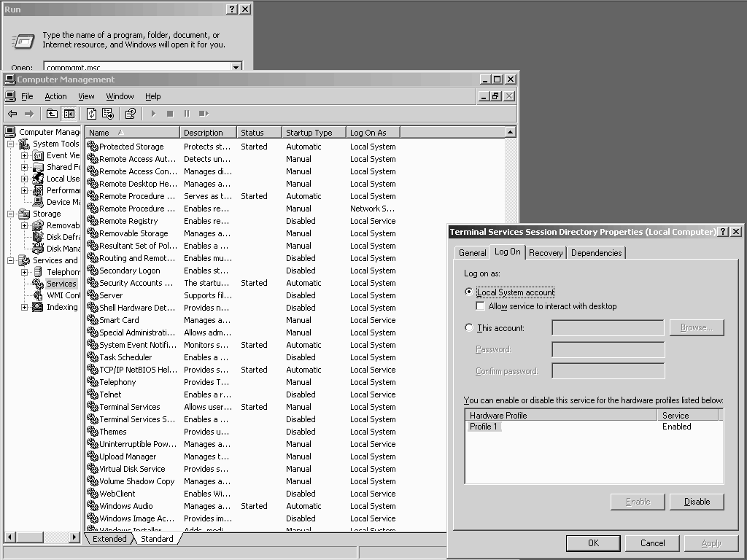This screenshot has width=747, height=560.
Task: Expand the Performance Logs tree node
Action: click(x=24, y=190)
